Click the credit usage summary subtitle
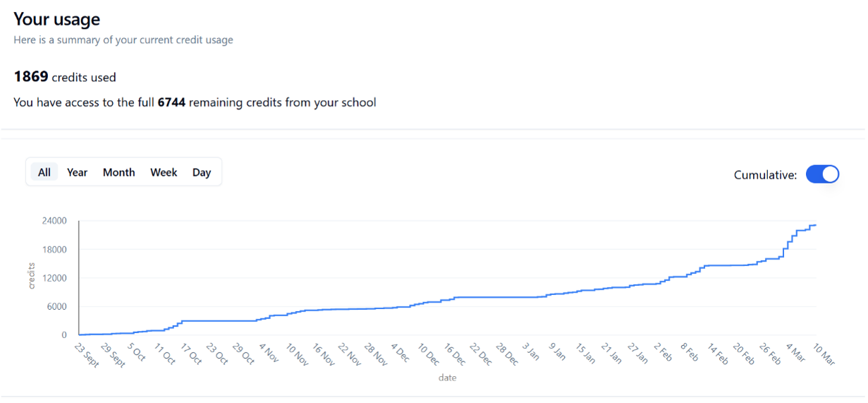Viewport: 868px width, 403px height. 123,40
